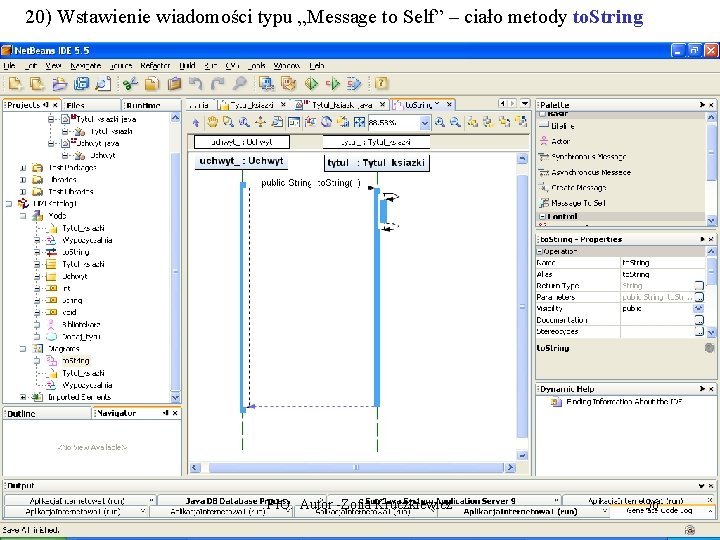Open Finding Information About the IDE link
This screenshot has width=720, height=540.
624,401
